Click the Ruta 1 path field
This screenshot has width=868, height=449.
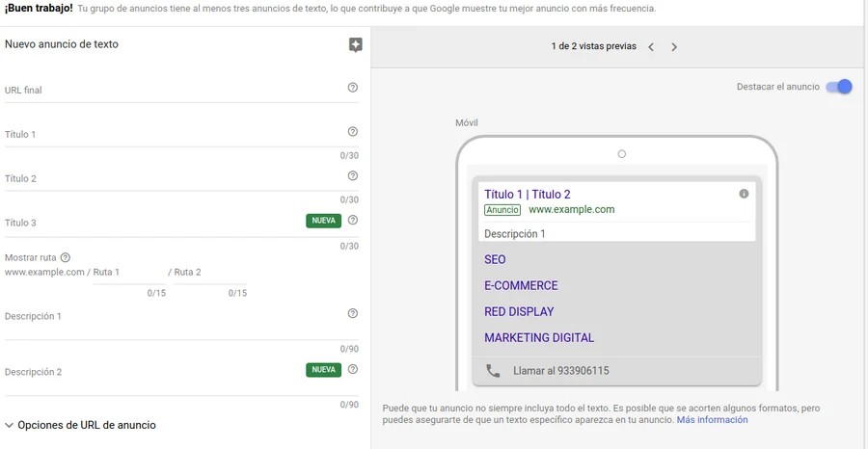[131, 273]
